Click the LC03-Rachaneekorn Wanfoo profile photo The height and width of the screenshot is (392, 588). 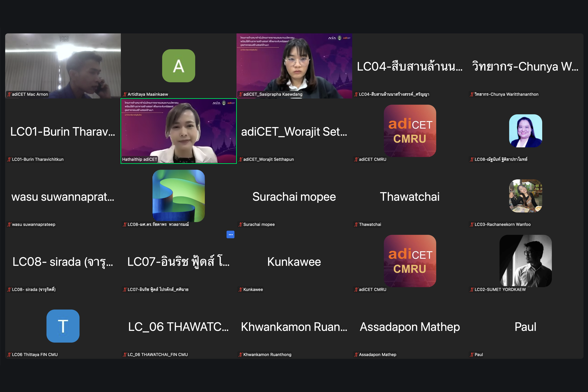tap(526, 196)
